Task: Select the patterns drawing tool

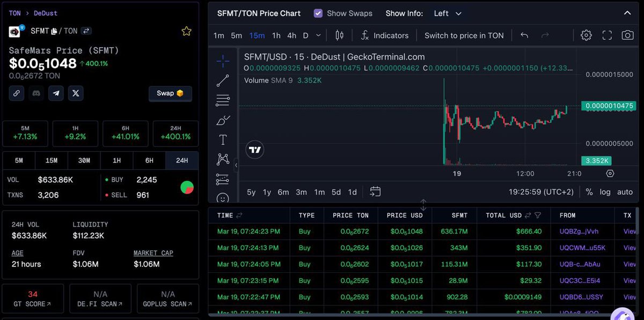Action: 223,159
